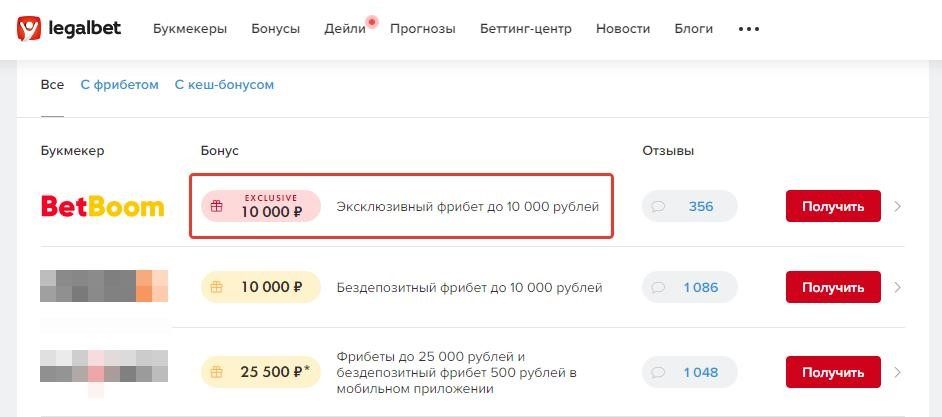This screenshot has height=417, width=942.
Task: Open the Бонусы menu item
Action: click(276, 29)
